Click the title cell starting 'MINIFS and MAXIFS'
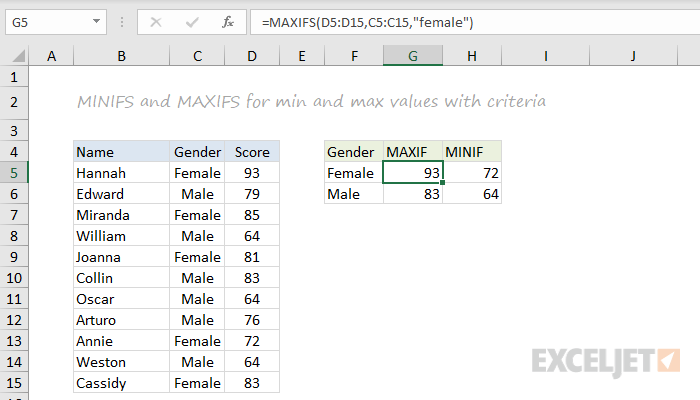 coord(311,102)
